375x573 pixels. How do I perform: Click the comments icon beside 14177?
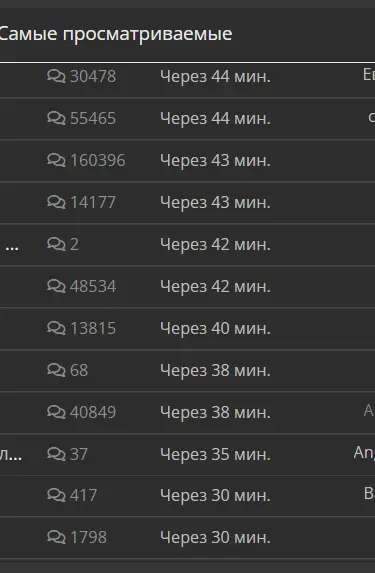point(56,202)
